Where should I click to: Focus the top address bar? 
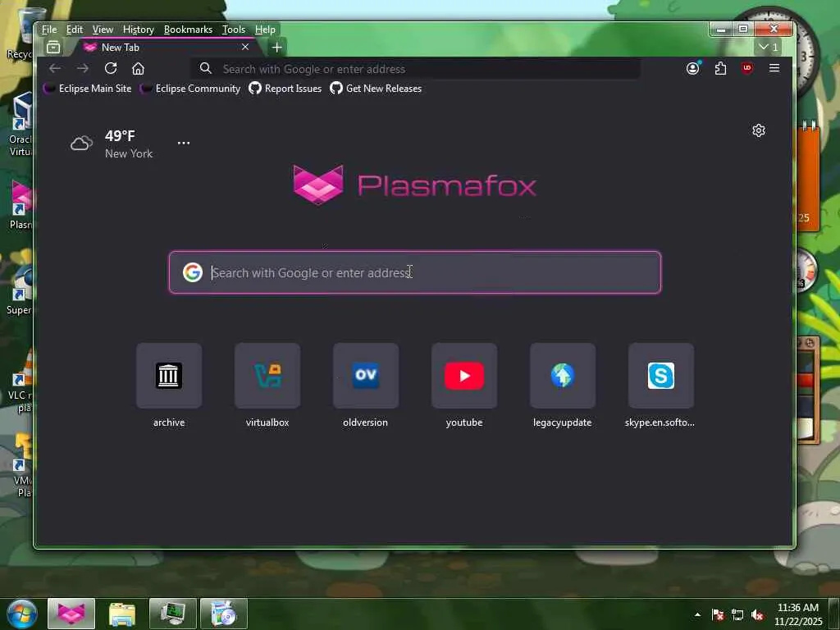pos(415,69)
